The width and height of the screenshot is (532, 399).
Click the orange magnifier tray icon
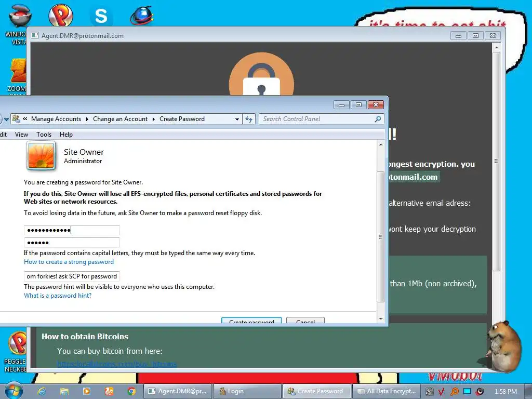click(454, 392)
